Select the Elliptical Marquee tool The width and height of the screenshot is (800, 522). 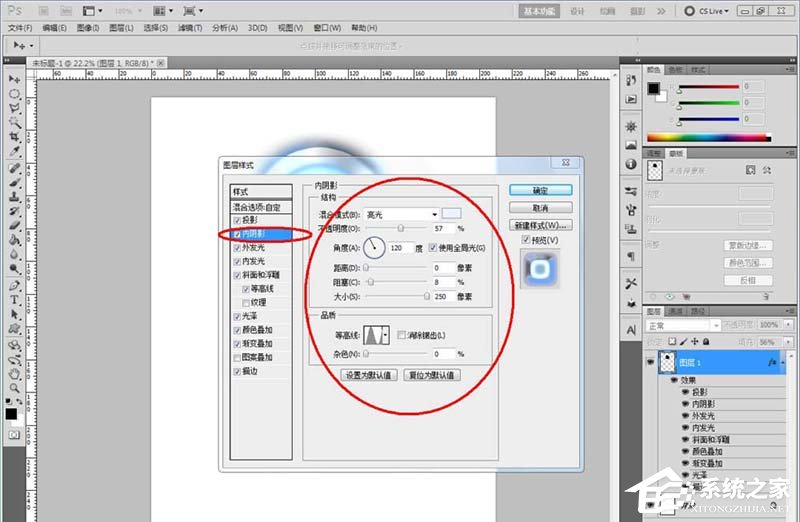pyautogui.click(x=14, y=94)
